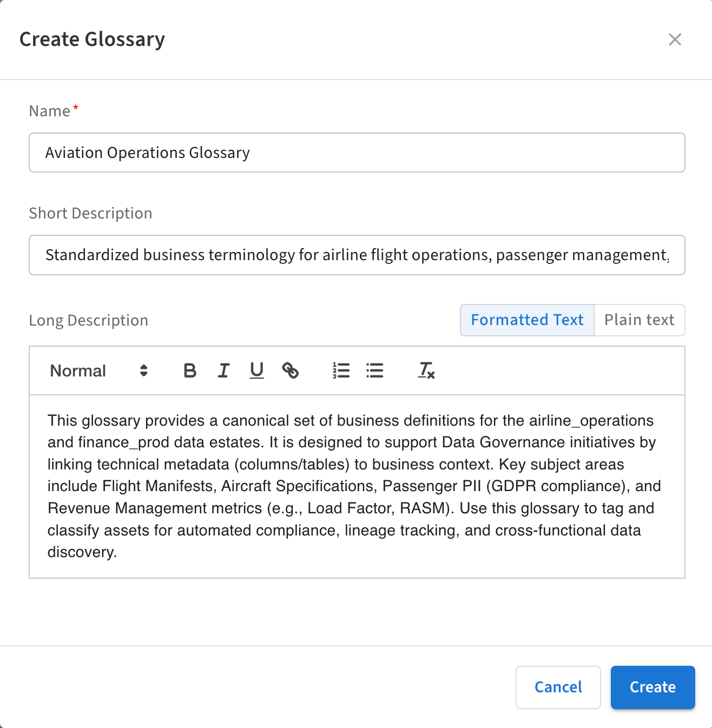
Task: Place cursor in the long description text body
Action: [357, 486]
